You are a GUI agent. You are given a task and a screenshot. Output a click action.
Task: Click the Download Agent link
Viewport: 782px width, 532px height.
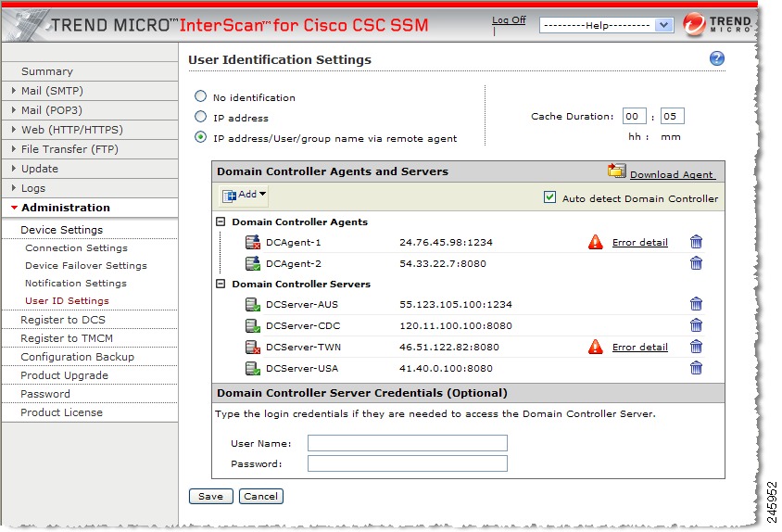[x=672, y=174]
